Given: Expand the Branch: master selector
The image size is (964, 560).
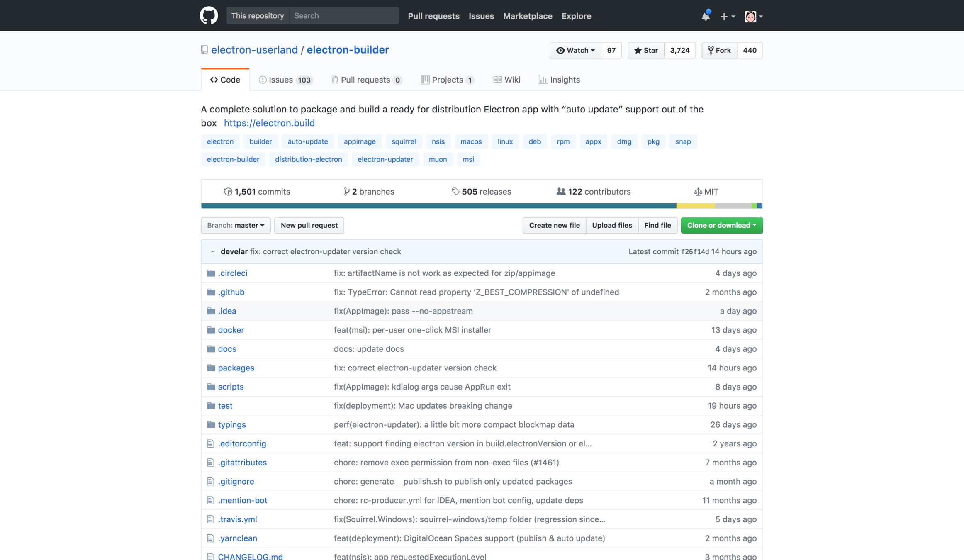Looking at the screenshot, I should coord(236,225).
